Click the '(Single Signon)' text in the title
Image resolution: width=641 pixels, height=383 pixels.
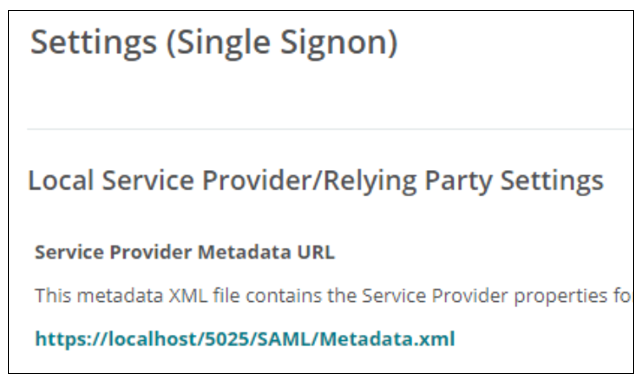tap(282, 43)
